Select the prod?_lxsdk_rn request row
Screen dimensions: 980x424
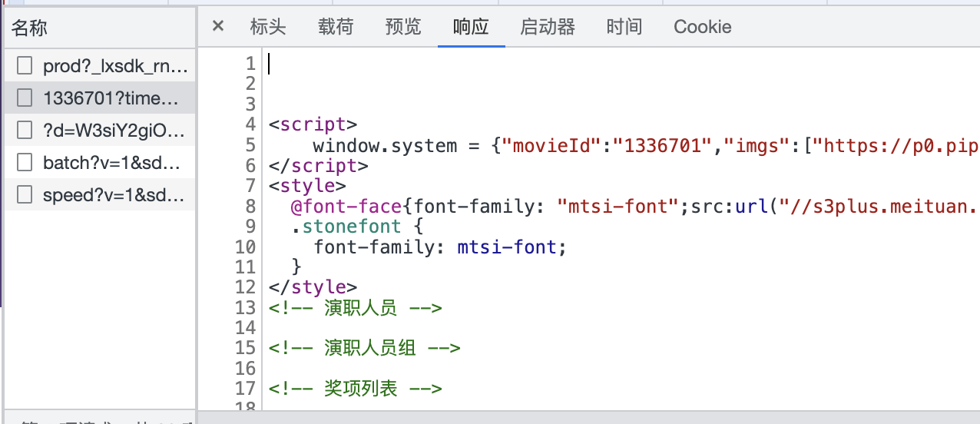(x=100, y=66)
